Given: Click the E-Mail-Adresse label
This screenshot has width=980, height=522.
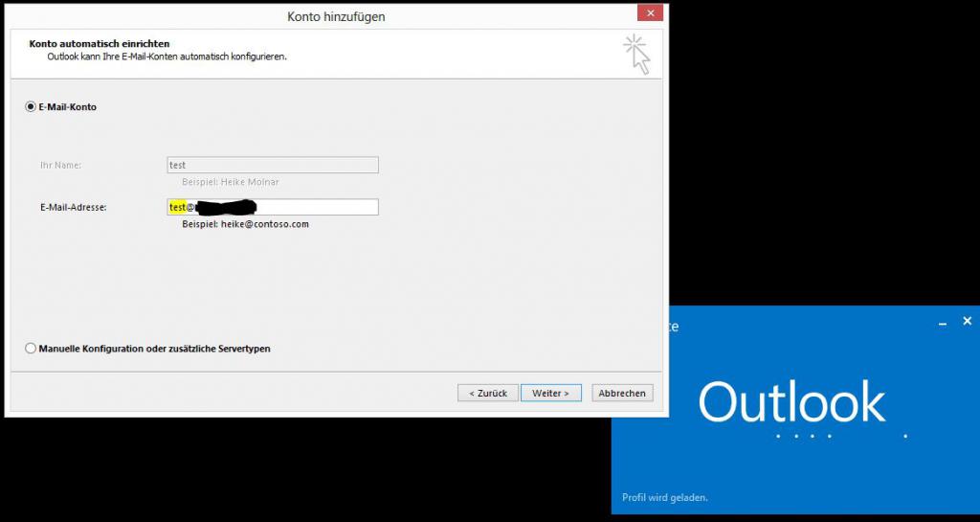Looking at the screenshot, I should pos(73,207).
